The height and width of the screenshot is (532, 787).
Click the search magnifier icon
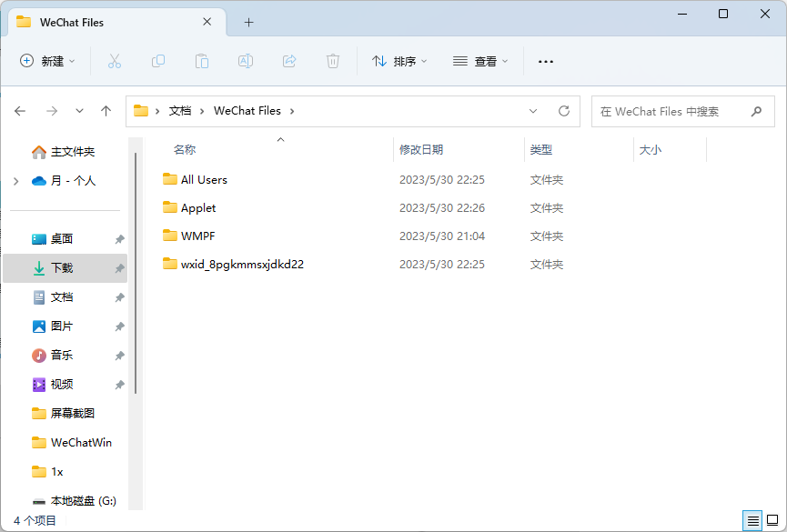click(x=756, y=112)
